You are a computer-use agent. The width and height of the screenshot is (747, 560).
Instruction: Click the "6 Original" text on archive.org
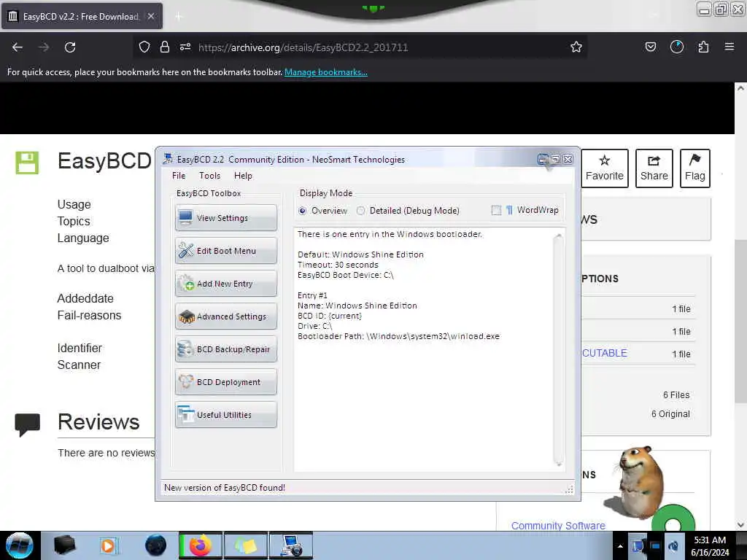(x=670, y=414)
